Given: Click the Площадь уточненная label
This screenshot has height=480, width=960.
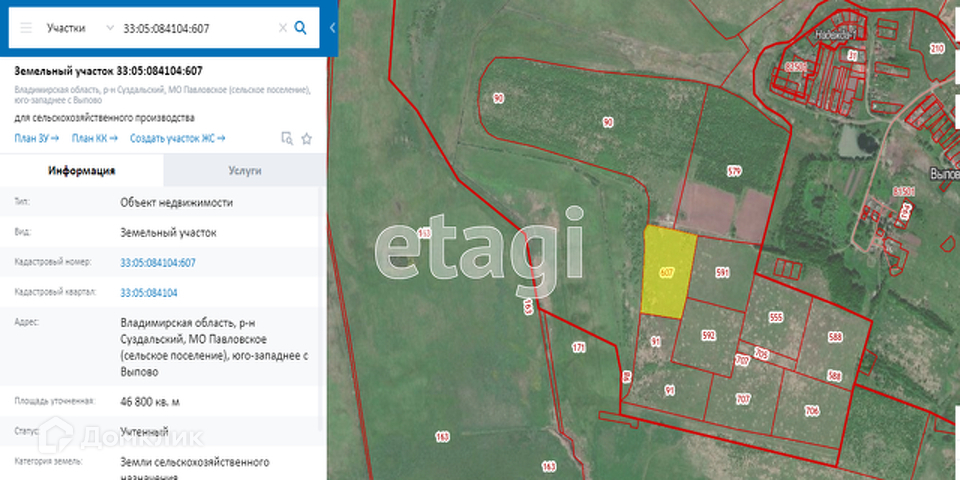Looking at the screenshot, I should tap(54, 402).
